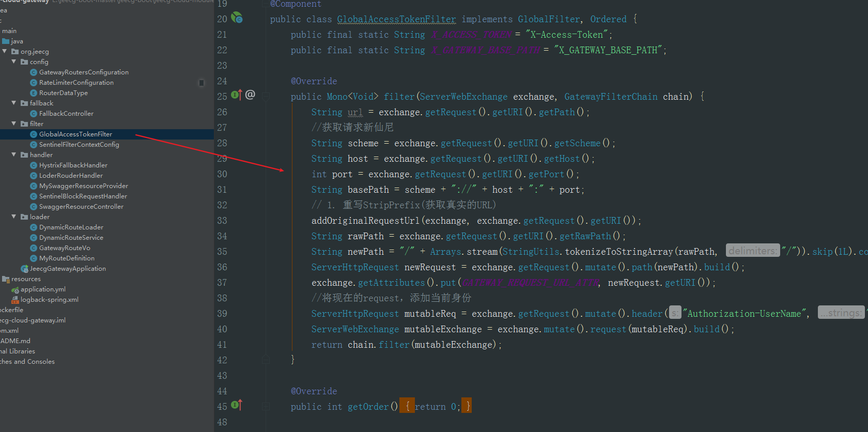Select the main source folder
The image size is (868, 432).
pos(9,31)
